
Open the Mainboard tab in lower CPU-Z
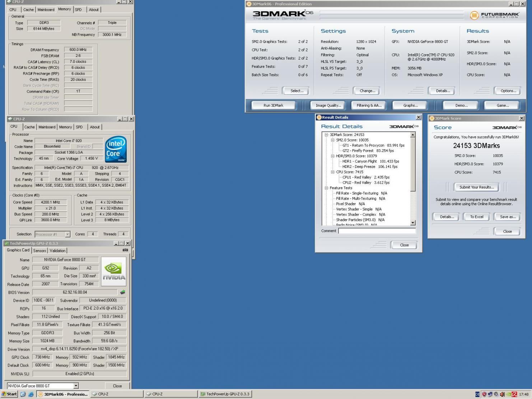[x=47, y=127]
